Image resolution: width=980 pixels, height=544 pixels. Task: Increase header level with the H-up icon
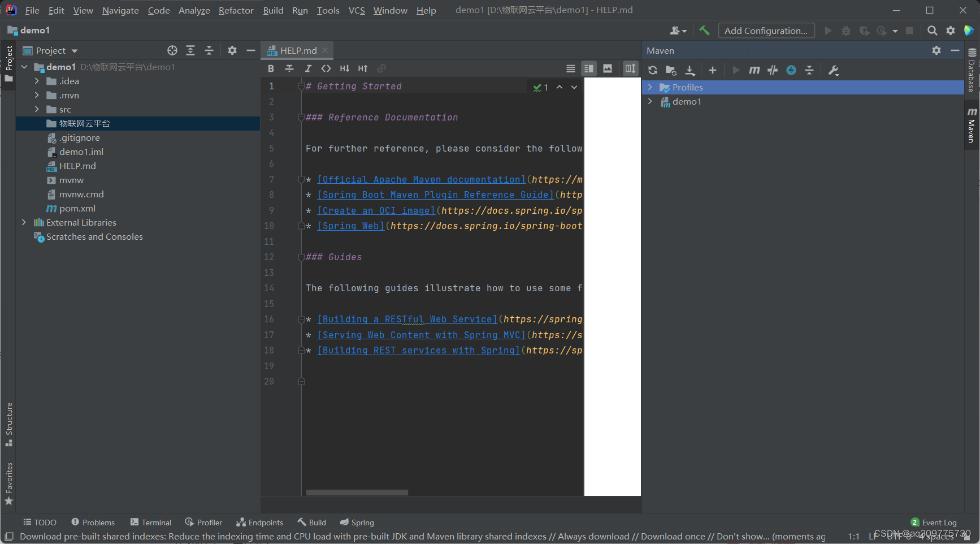point(363,68)
